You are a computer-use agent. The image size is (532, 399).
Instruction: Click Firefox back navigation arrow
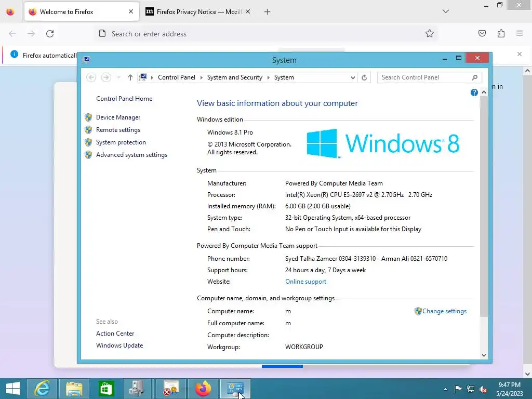tap(12, 34)
